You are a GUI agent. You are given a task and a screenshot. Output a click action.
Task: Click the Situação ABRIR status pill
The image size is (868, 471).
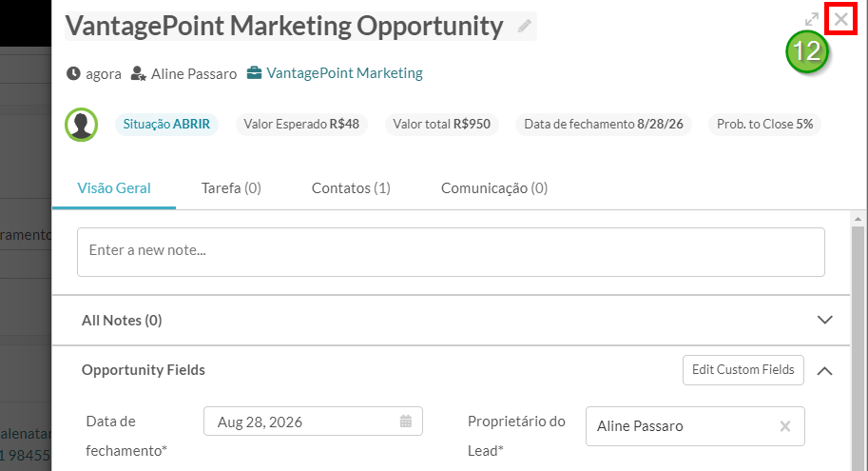166,124
